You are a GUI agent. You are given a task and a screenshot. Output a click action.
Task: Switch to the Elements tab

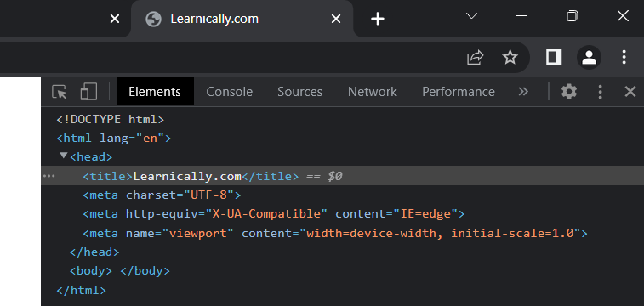click(x=155, y=92)
